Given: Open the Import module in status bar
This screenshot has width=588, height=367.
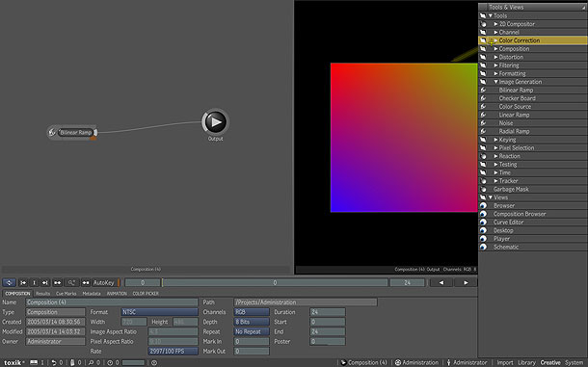Looking at the screenshot, I should 505,362.
